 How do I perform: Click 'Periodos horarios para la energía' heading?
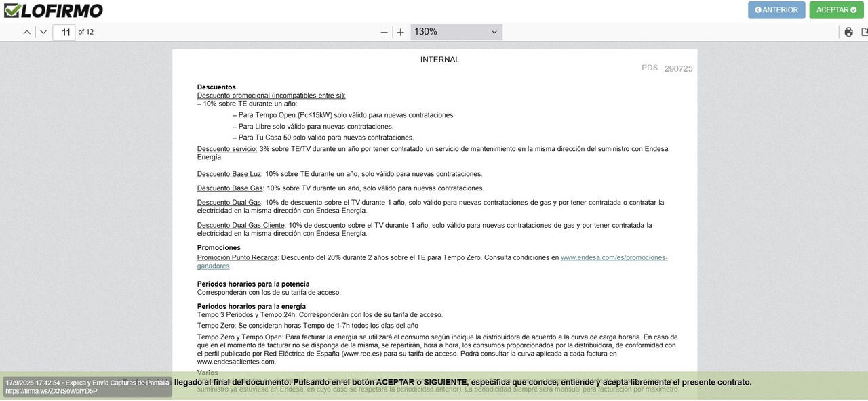(252, 307)
